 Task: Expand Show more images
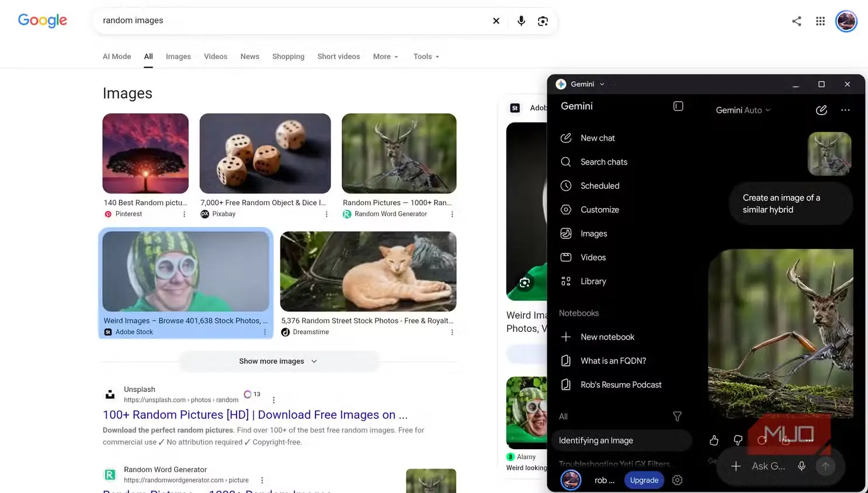pyautogui.click(x=279, y=362)
